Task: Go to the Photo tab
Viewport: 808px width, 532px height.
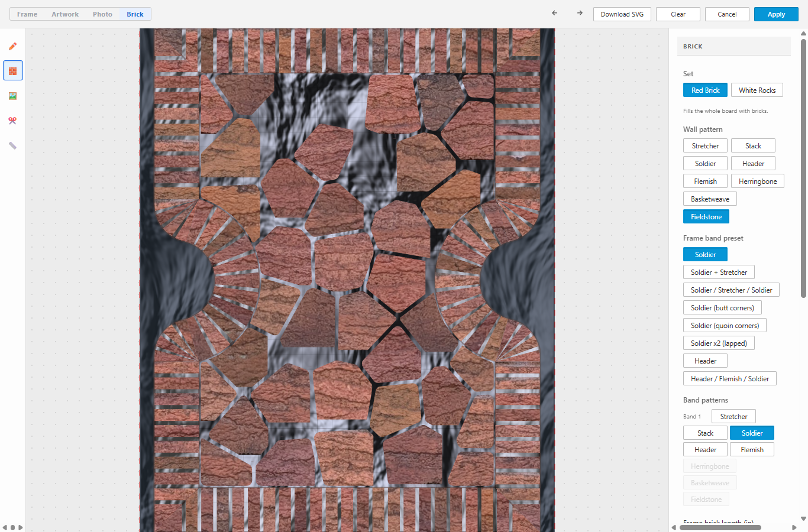Action: [x=102, y=14]
